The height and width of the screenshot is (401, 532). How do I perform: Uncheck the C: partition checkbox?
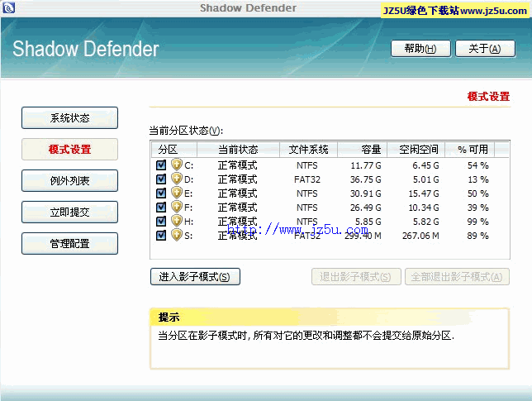161,165
